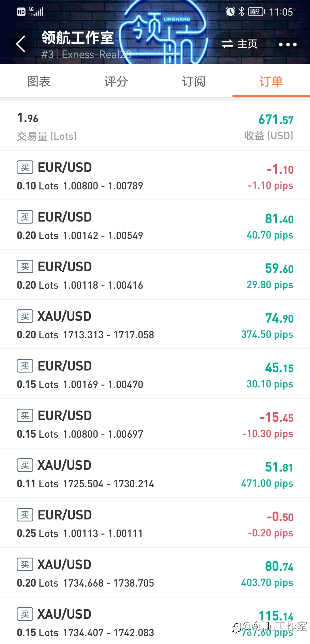Image resolution: width=310 pixels, height=644 pixels.
Task: Tap the alarm clock status bar icon
Action: tap(230, 12)
